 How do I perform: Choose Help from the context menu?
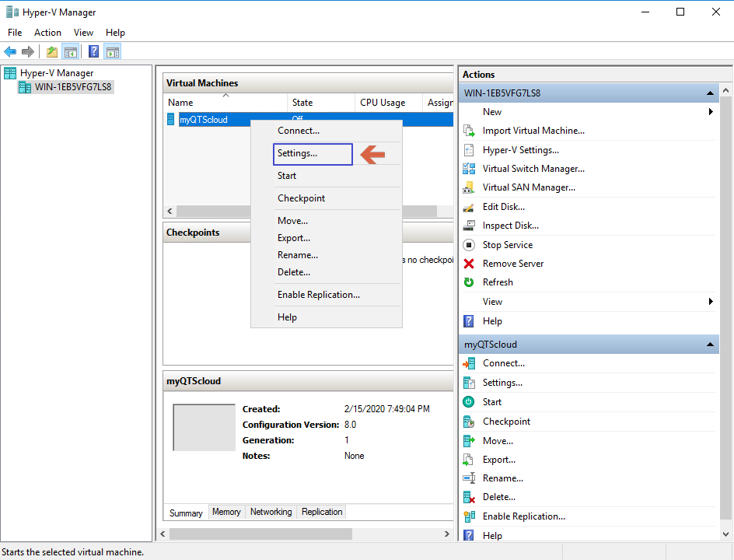[327, 317]
